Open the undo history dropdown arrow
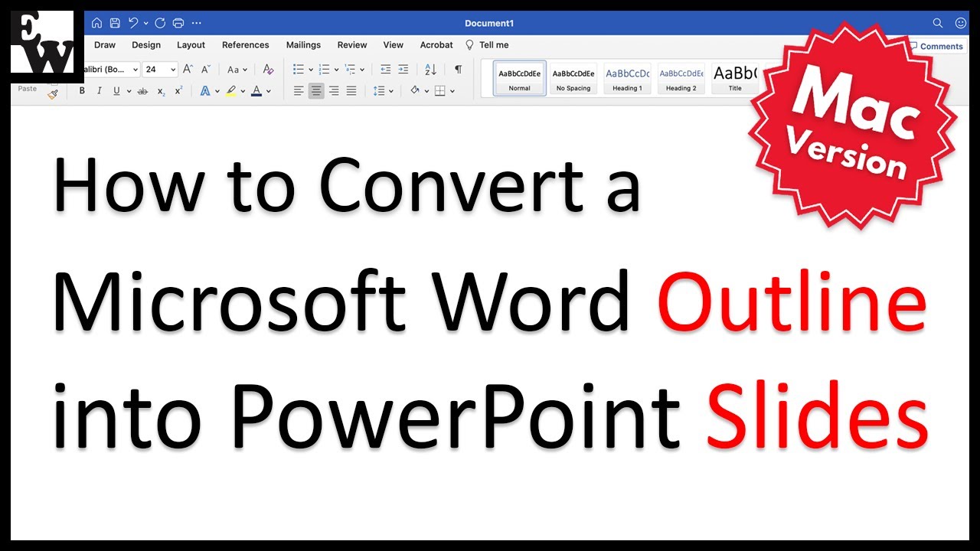980x551 pixels. click(145, 24)
